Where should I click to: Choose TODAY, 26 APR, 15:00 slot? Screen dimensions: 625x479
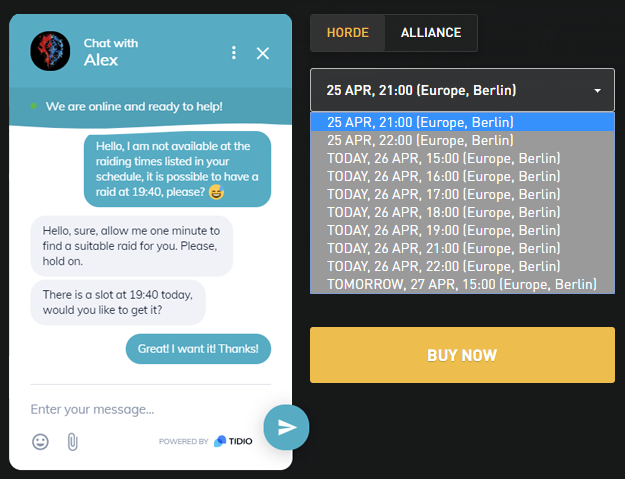point(462,158)
